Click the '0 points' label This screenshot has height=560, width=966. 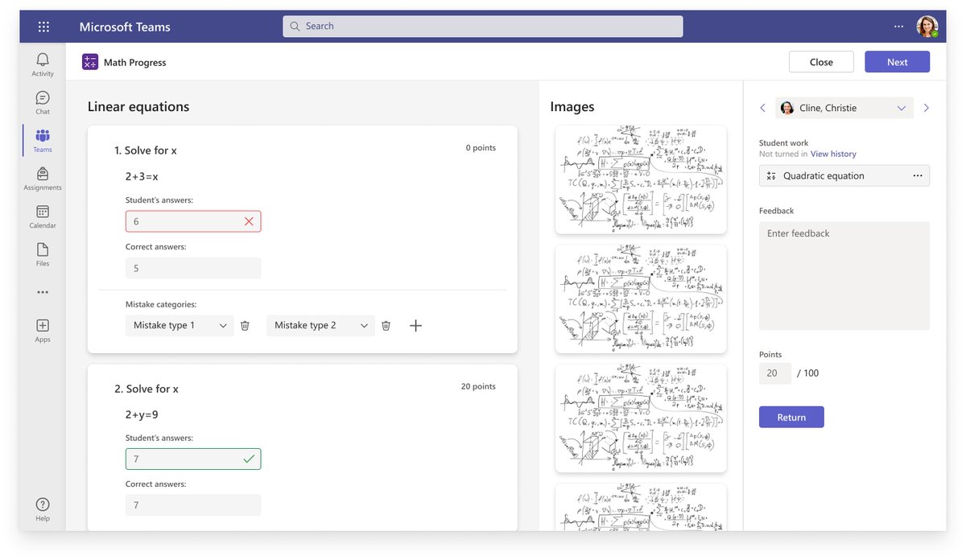click(x=481, y=148)
